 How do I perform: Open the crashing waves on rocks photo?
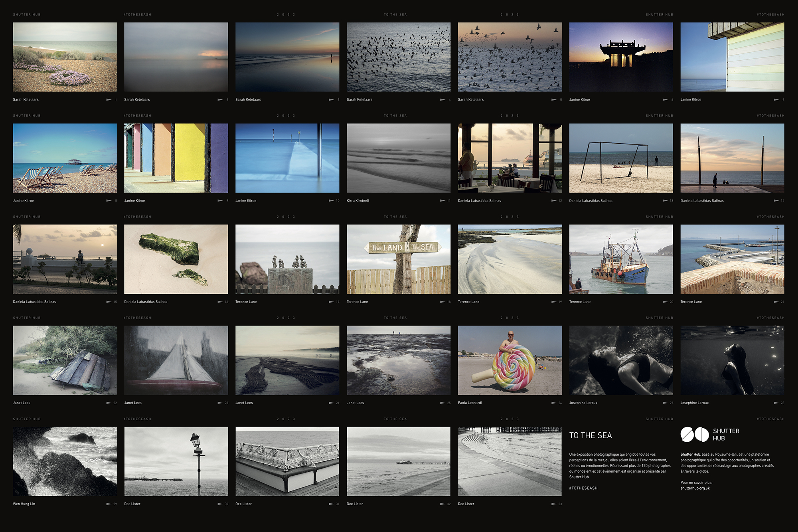click(x=65, y=461)
